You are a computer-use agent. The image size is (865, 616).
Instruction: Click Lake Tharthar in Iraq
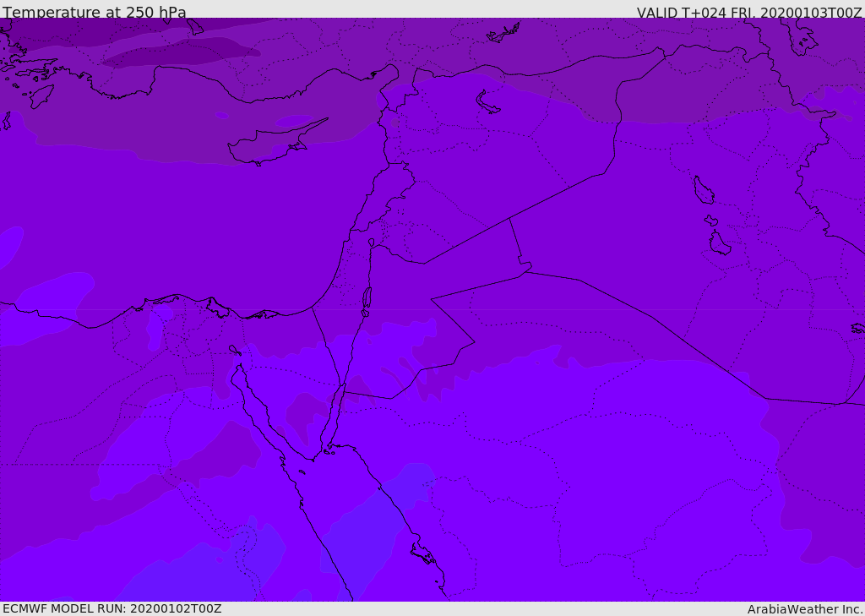click(x=704, y=190)
